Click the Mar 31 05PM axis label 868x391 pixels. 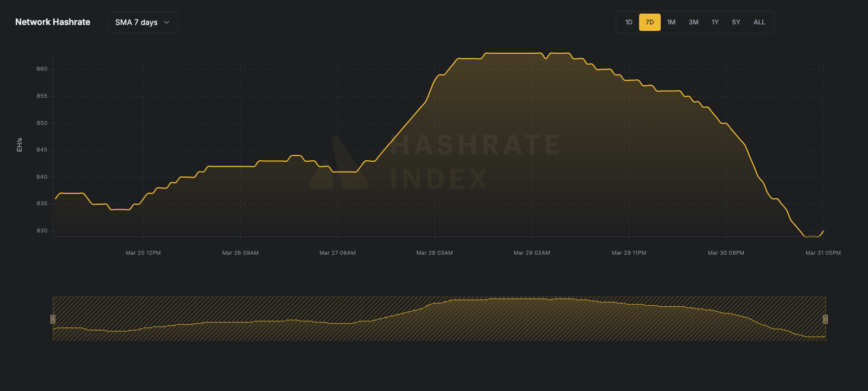coord(823,253)
